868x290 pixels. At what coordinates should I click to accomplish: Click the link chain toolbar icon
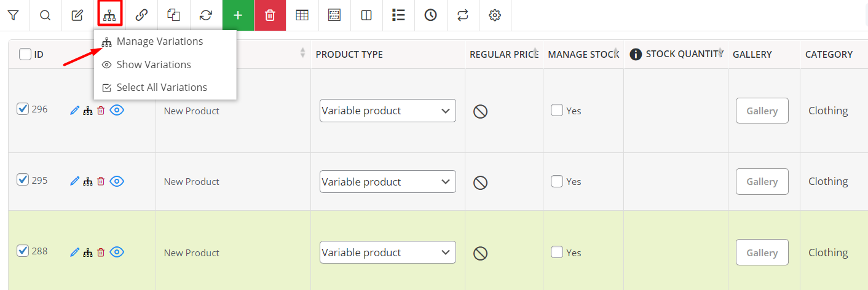click(x=141, y=15)
